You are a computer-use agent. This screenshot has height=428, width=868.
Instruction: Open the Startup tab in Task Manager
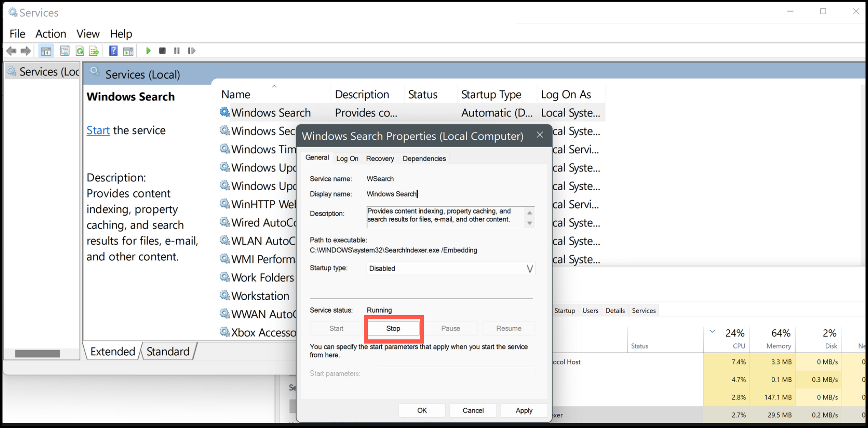pyautogui.click(x=564, y=311)
